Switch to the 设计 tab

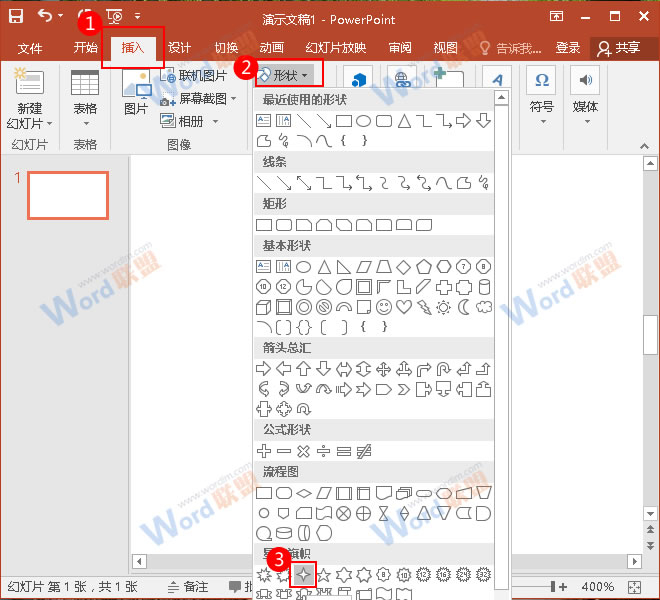[179, 48]
